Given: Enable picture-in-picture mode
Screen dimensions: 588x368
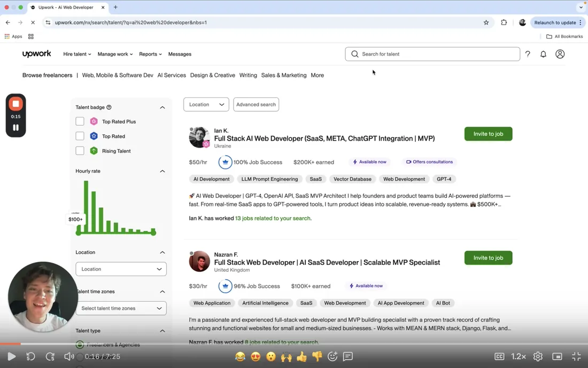Looking at the screenshot, I should [x=557, y=356].
